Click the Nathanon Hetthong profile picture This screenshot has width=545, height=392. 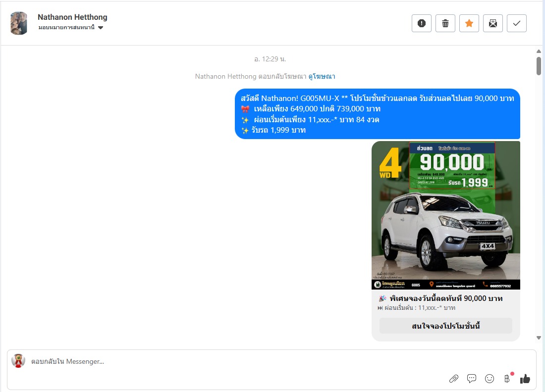tap(19, 23)
